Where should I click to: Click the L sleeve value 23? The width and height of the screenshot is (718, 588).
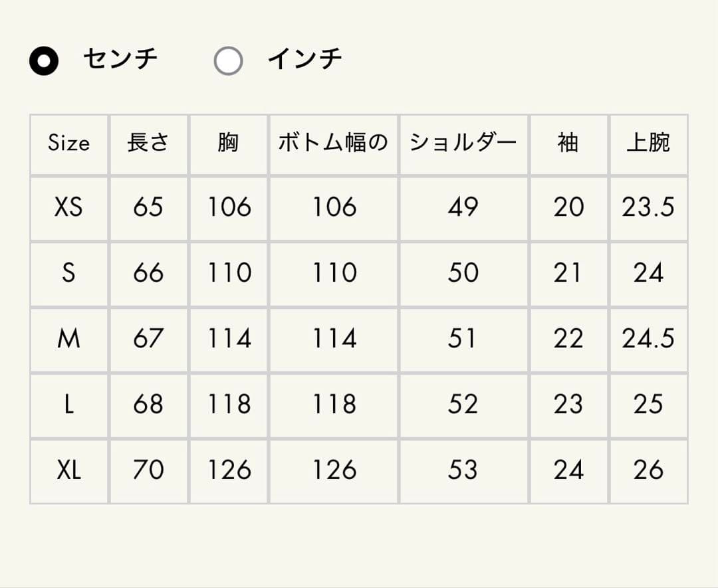point(568,405)
